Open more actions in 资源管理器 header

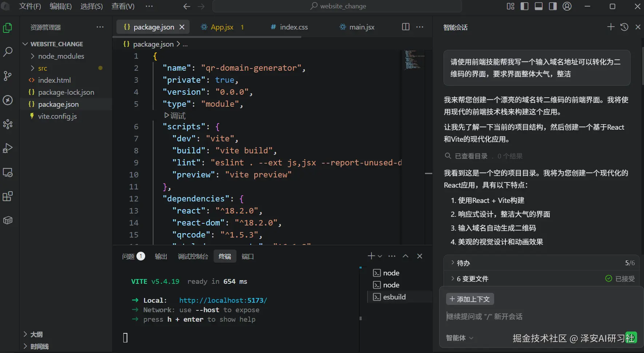[100, 27]
